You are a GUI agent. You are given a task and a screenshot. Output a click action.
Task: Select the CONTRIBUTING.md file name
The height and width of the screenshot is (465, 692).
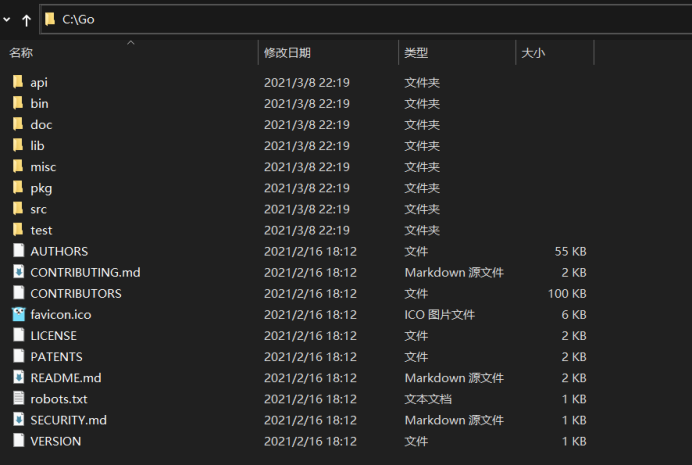[x=85, y=273]
